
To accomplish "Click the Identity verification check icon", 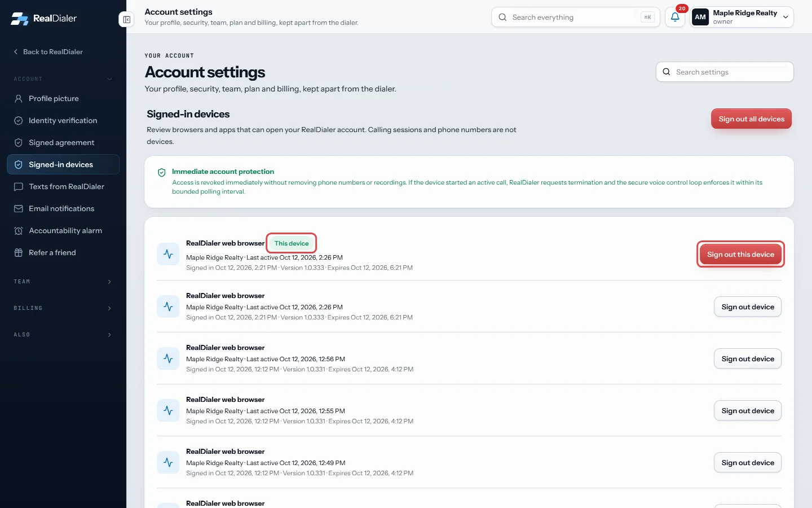I will [x=19, y=120].
